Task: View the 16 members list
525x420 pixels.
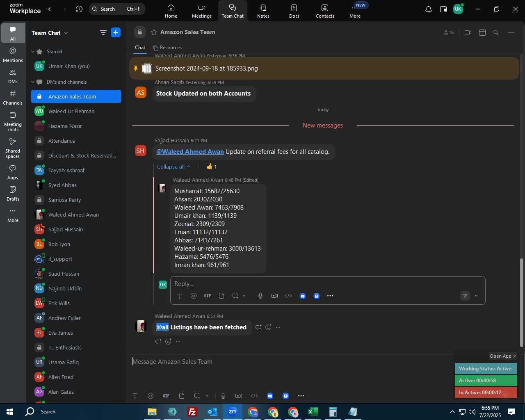Action: pyautogui.click(x=449, y=32)
